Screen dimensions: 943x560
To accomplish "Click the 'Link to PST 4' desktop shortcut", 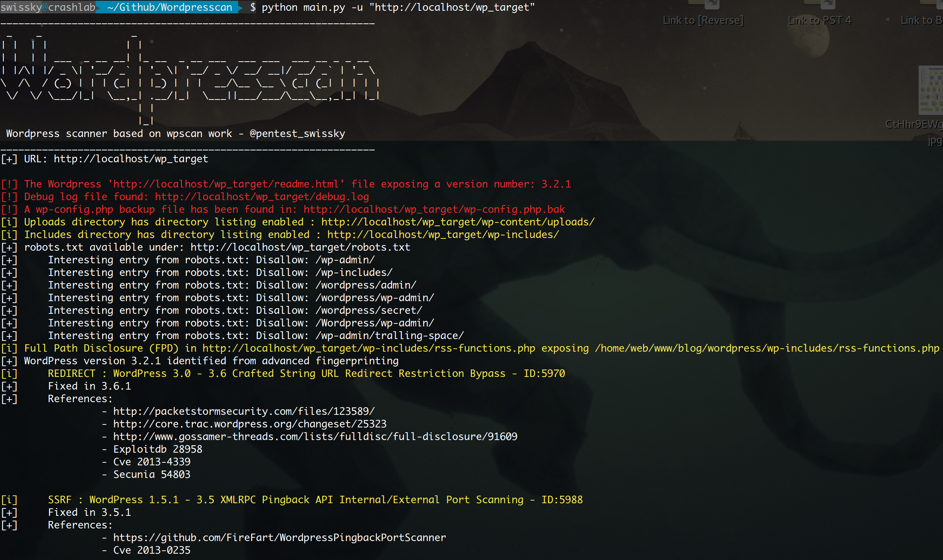I will [x=819, y=20].
